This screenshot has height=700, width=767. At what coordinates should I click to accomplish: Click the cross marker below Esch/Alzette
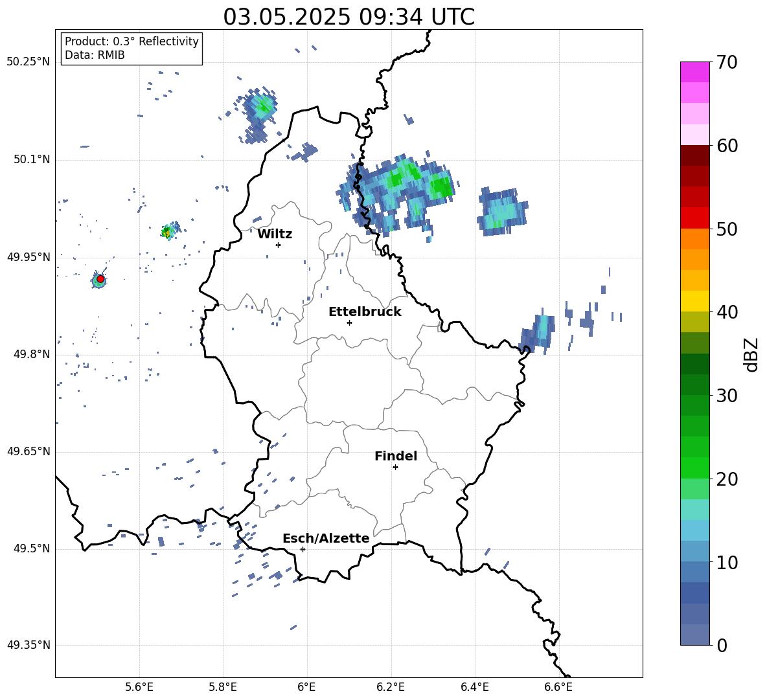(303, 549)
